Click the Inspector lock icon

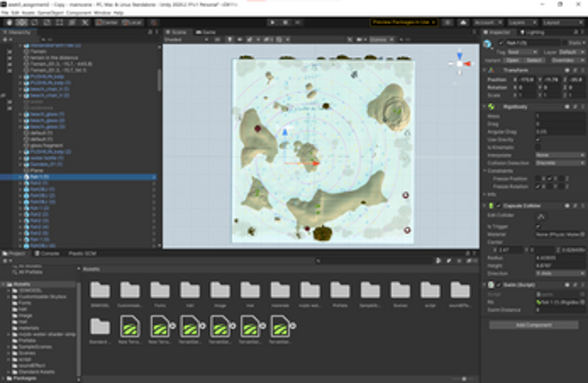point(576,32)
